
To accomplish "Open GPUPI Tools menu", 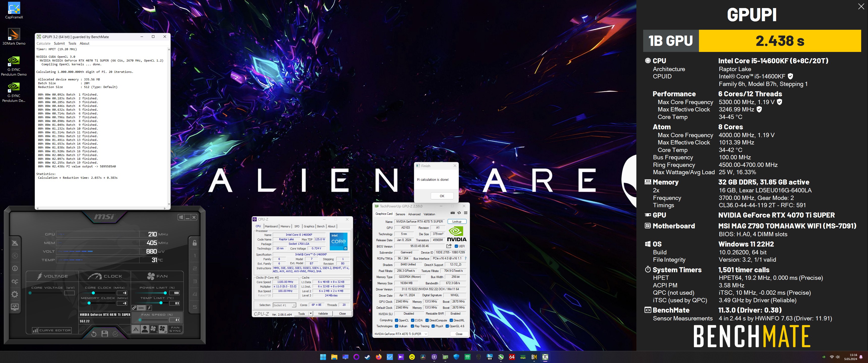I will point(72,43).
